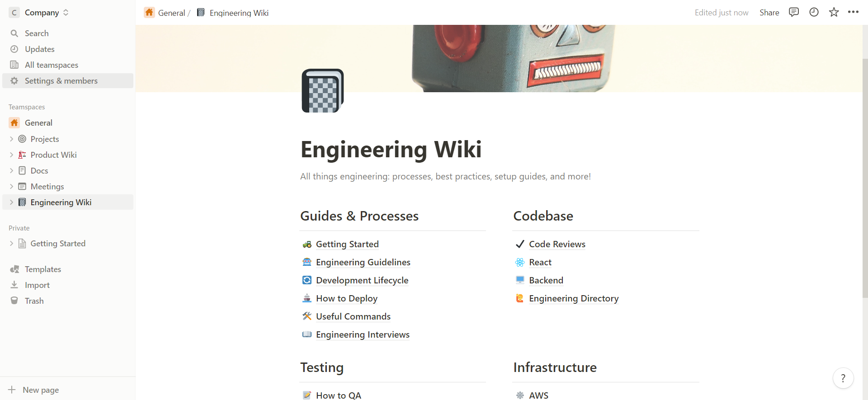Create a New page
Image resolution: width=868 pixels, height=400 pixels.
pos(68,390)
